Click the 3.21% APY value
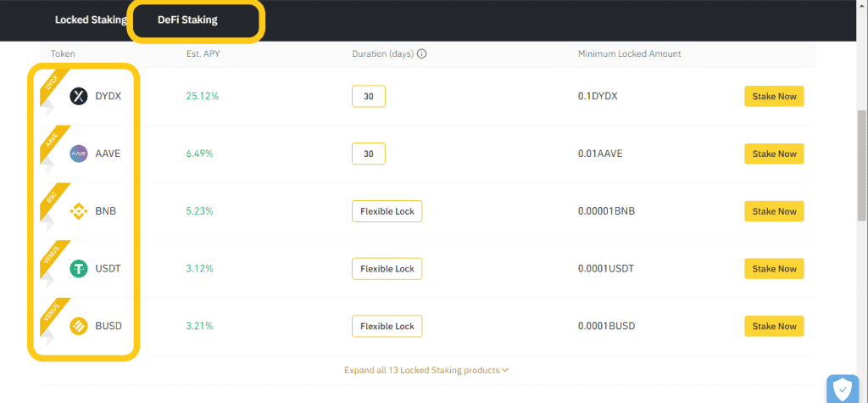Viewport: 868px width, 403px height. point(200,326)
